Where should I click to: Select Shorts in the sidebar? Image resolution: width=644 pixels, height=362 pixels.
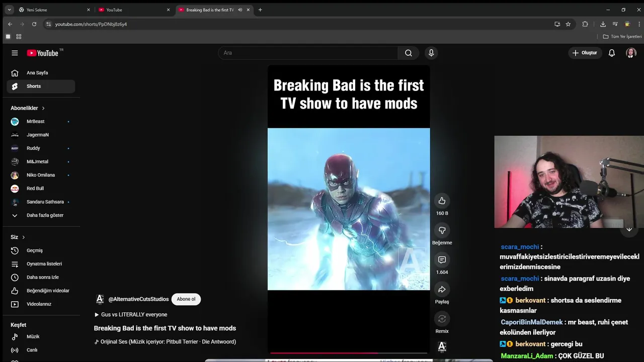pyautogui.click(x=41, y=86)
